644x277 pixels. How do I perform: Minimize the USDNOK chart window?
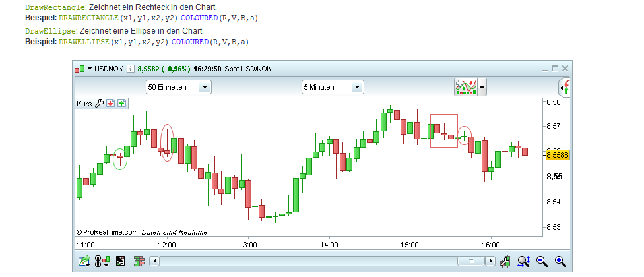pos(546,69)
